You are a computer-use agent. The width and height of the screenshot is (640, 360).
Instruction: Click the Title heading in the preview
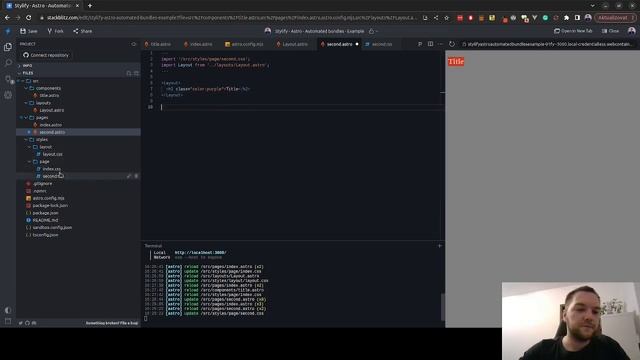coord(456,62)
